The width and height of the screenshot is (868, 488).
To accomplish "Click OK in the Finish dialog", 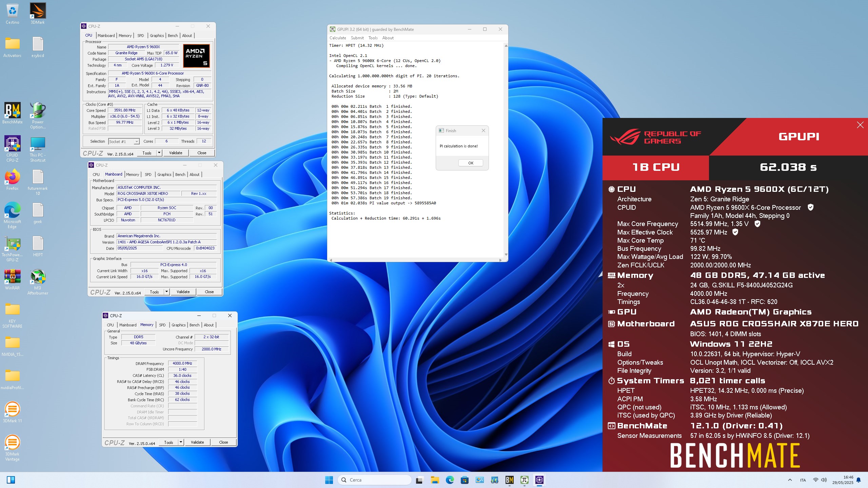I will (471, 163).
